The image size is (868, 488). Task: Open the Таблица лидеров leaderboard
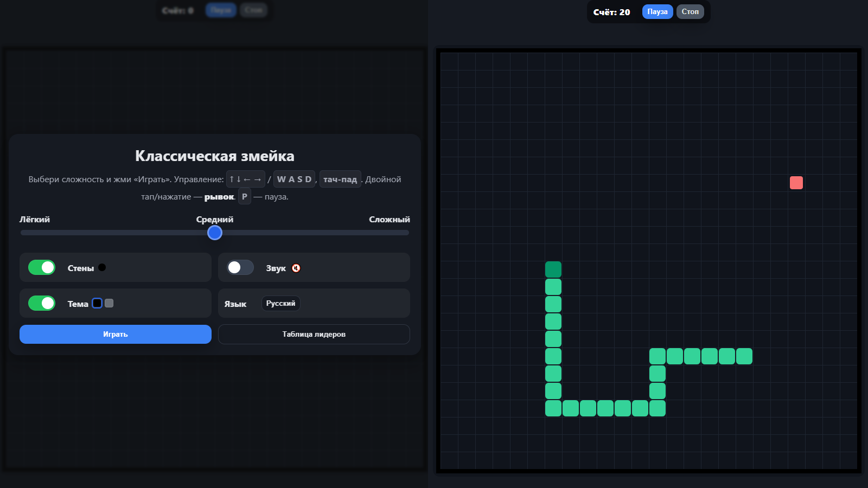click(x=314, y=334)
